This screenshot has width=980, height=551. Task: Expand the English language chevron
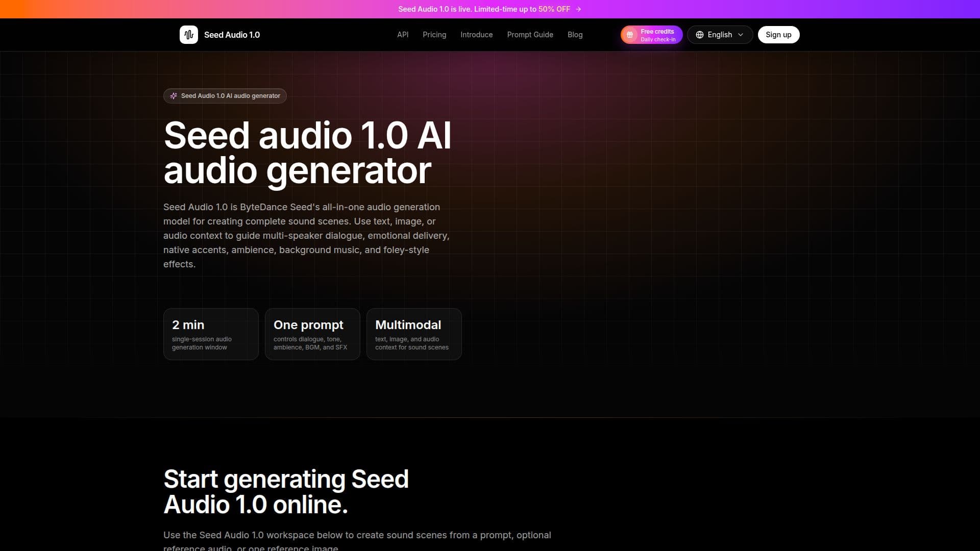pyautogui.click(x=741, y=35)
